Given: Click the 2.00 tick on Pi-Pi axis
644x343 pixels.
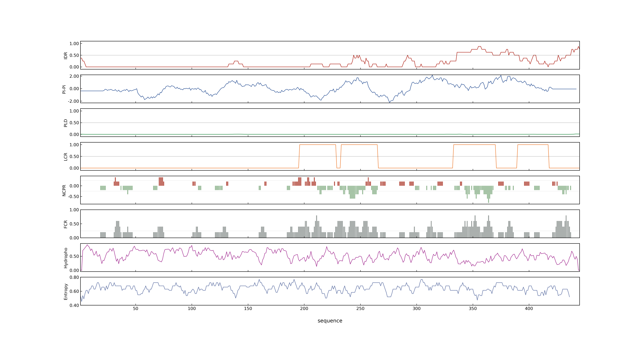Looking at the screenshot, I should [74, 76].
